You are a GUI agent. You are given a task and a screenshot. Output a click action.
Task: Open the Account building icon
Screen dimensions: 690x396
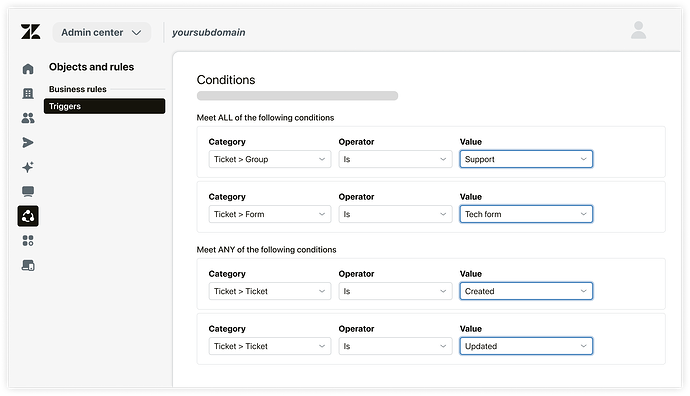pyautogui.click(x=28, y=93)
